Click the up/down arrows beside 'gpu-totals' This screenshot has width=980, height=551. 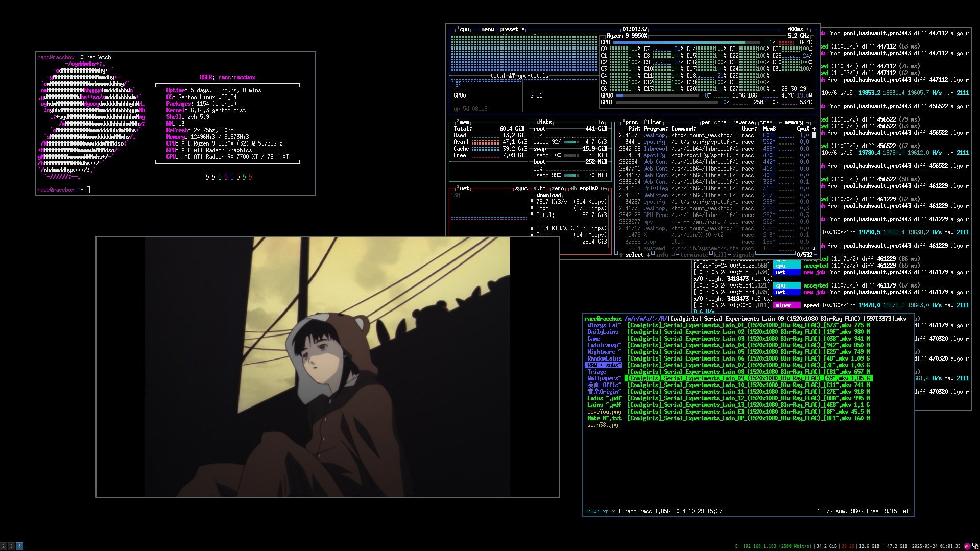pos(512,76)
